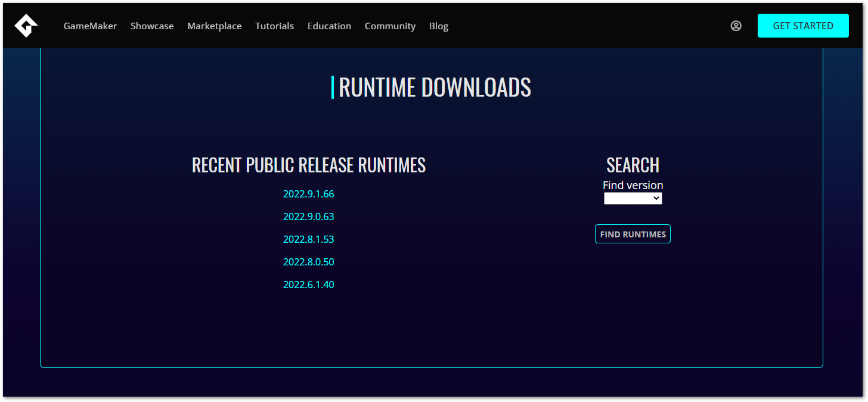The width and height of the screenshot is (868, 402).
Task: Open the Blog page
Action: pos(438,26)
